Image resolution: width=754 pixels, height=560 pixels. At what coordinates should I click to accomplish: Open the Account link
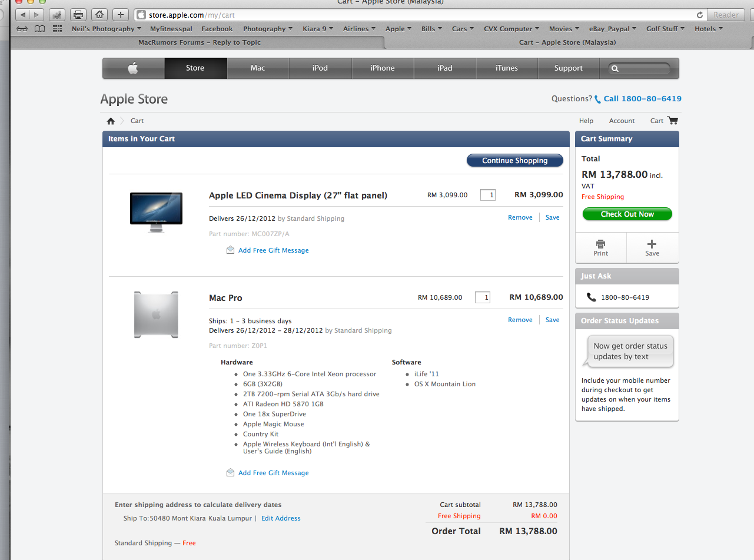coord(622,121)
